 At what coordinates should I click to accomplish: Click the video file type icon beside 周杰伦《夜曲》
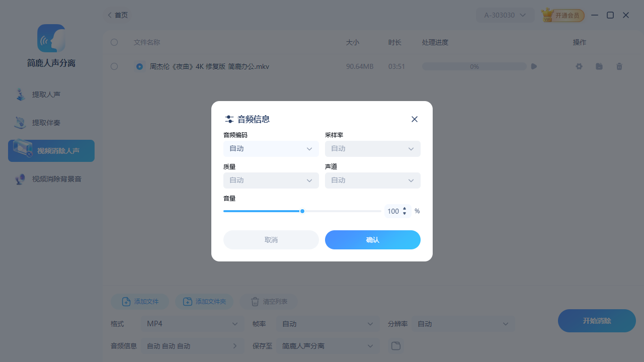click(139, 66)
